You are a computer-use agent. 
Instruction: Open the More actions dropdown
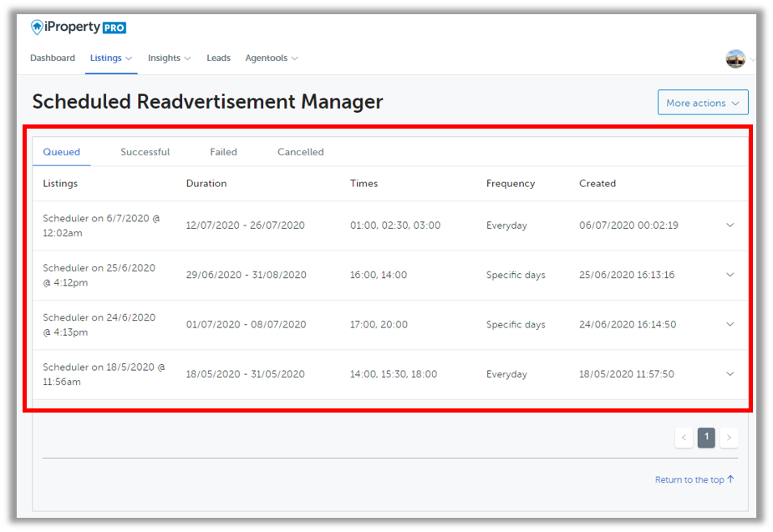click(702, 103)
